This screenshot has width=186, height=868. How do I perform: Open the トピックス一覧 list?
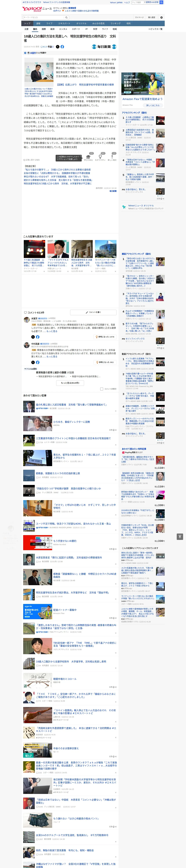[x=155, y=29]
